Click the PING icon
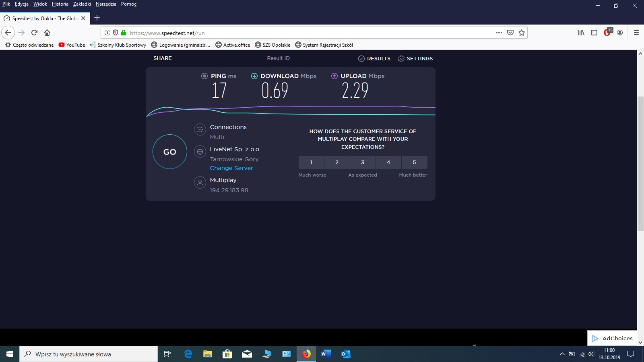The height and width of the screenshot is (362, 644). [x=204, y=76]
